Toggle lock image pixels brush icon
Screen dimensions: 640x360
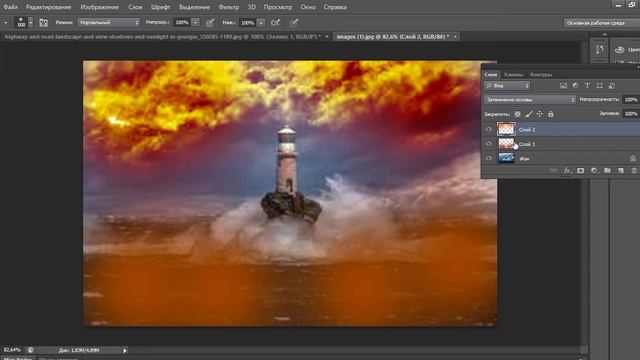click(529, 114)
